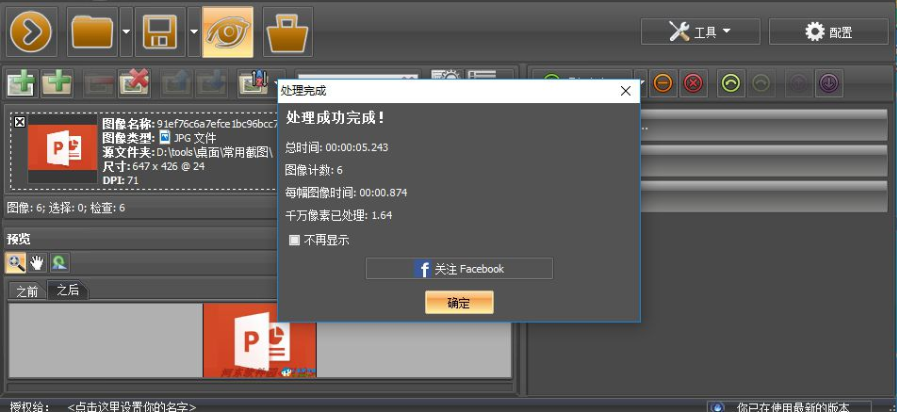The image size is (897, 413).
Task: Add folder with green plus folder icon
Action: [x=56, y=84]
